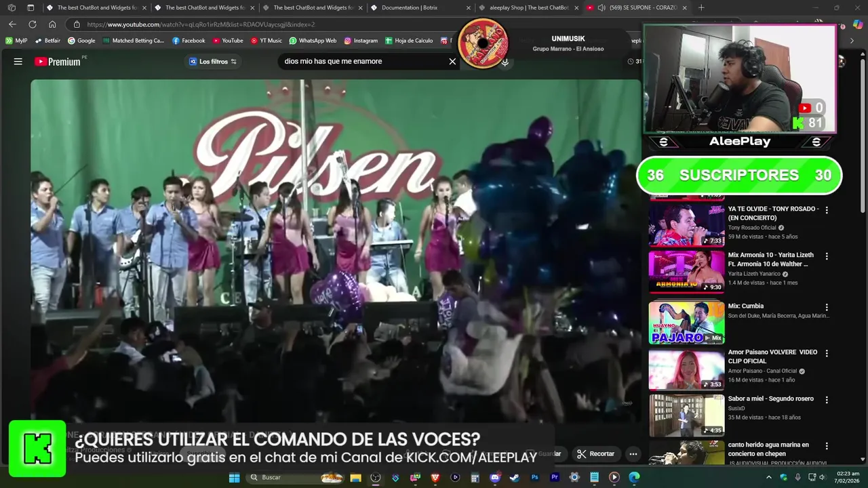Toggle microphone icon in system tray
Screen dimensions: 868x488
coord(797,477)
